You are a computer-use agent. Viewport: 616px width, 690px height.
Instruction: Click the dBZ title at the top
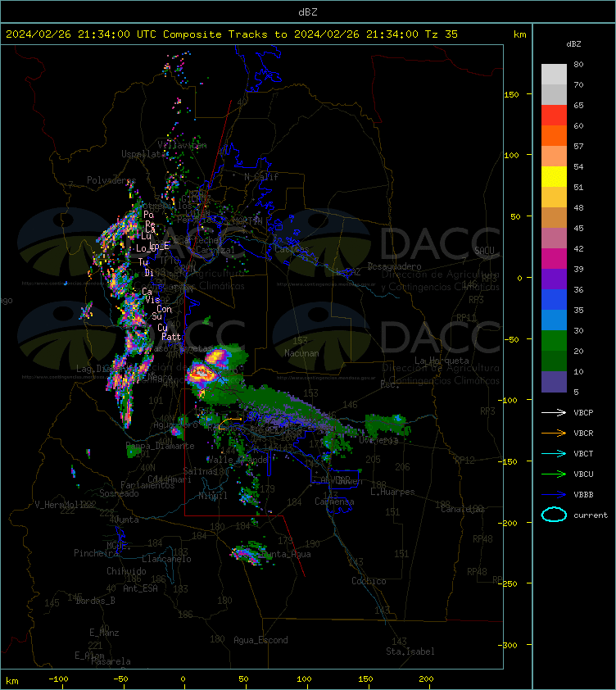(x=307, y=11)
